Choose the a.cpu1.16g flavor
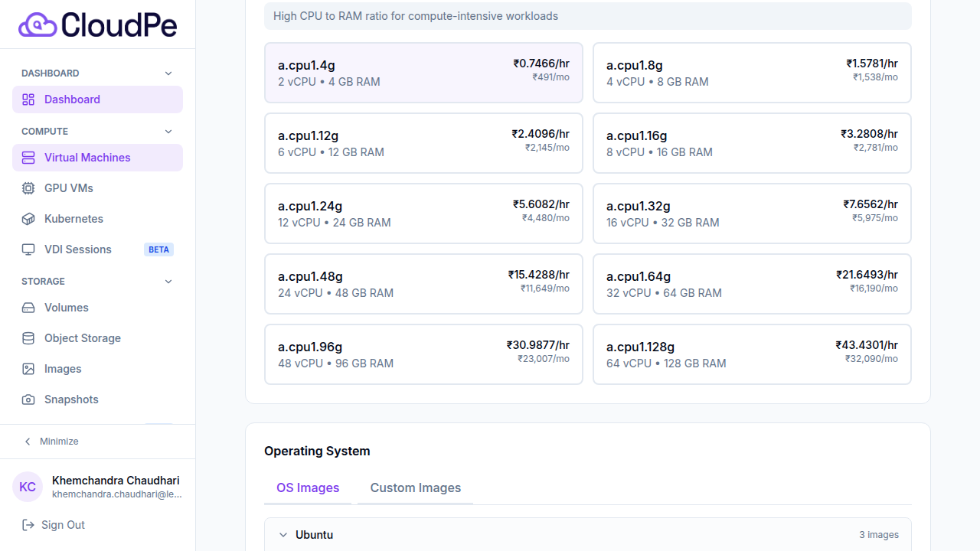 click(x=752, y=143)
